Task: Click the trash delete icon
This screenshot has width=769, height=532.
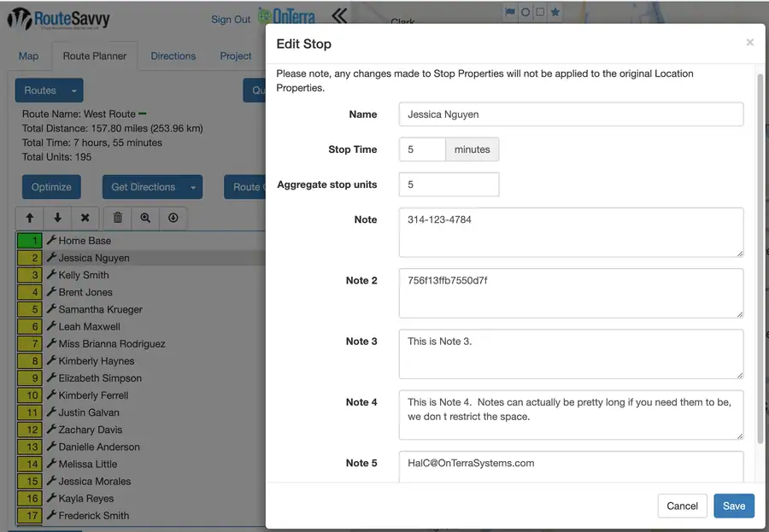Action: [118, 219]
